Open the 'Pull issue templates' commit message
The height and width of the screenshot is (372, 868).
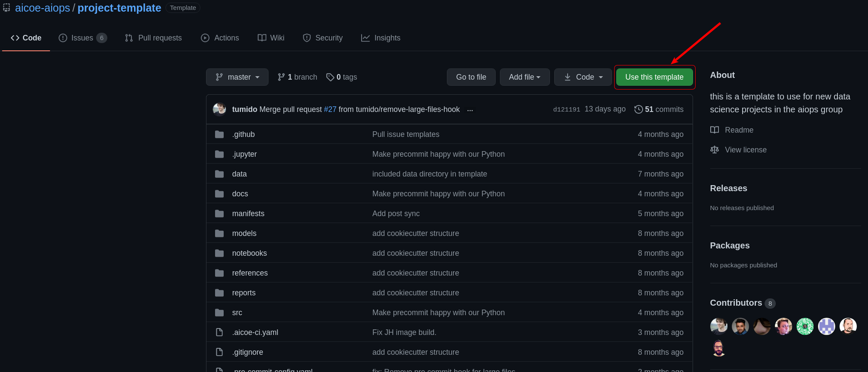click(406, 134)
